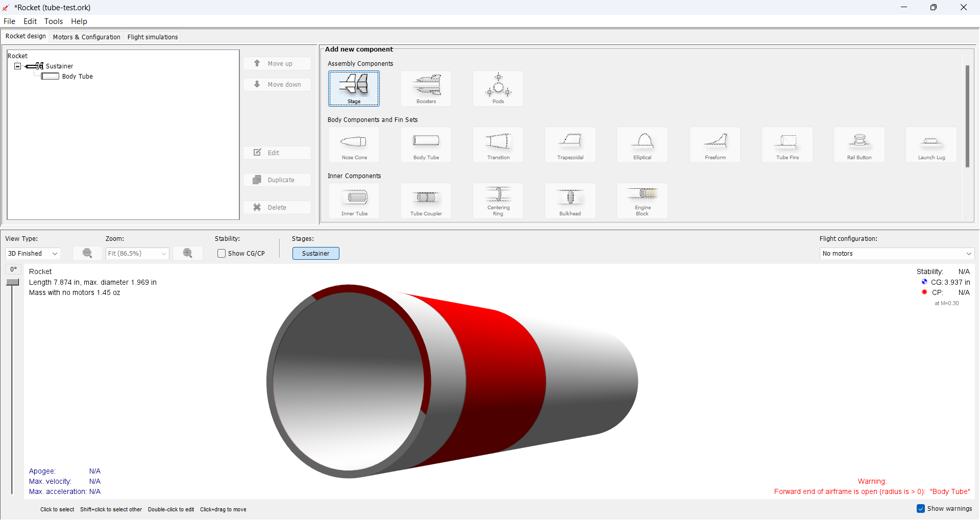Viewport: 980px width, 520px height.
Task: Add a Launch Lug component
Action: click(930, 145)
